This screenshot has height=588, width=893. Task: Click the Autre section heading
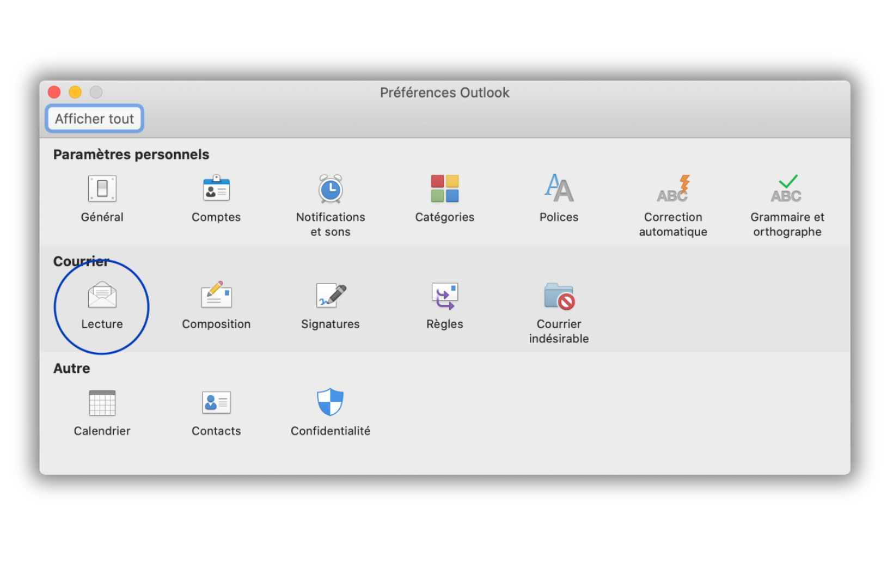pyautogui.click(x=72, y=369)
